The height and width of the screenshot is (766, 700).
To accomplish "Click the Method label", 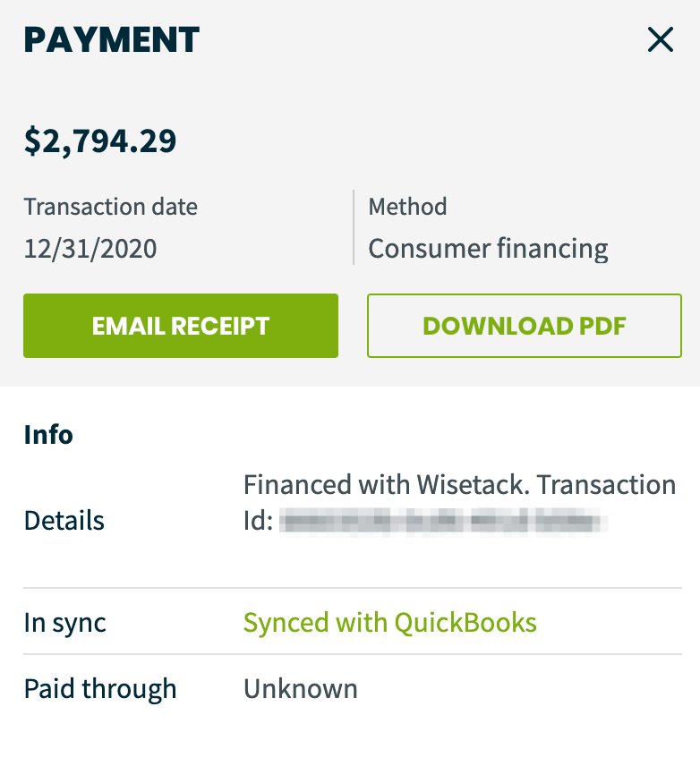I will (407, 207).
